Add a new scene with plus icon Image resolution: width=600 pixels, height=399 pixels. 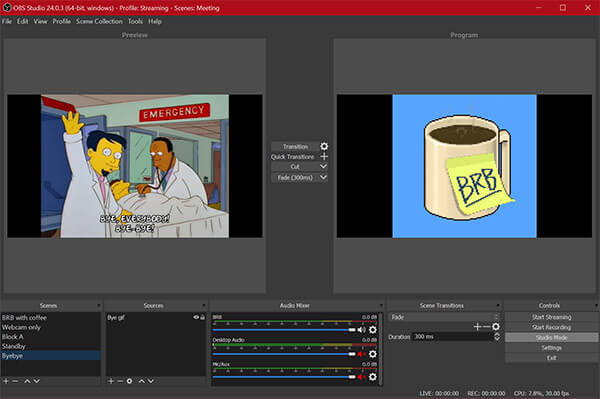(x=6, y=381)
